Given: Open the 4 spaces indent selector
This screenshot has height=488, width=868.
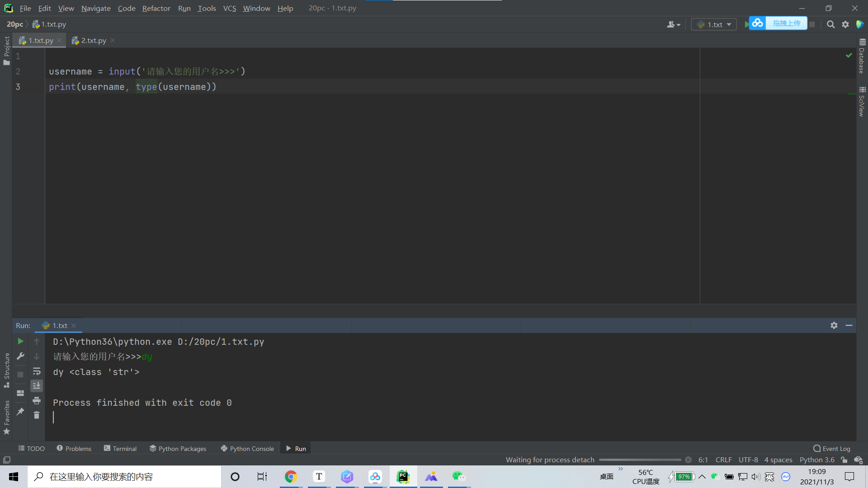Looking at the screenshot, I should pyautogui.click(x=778, y=460).
